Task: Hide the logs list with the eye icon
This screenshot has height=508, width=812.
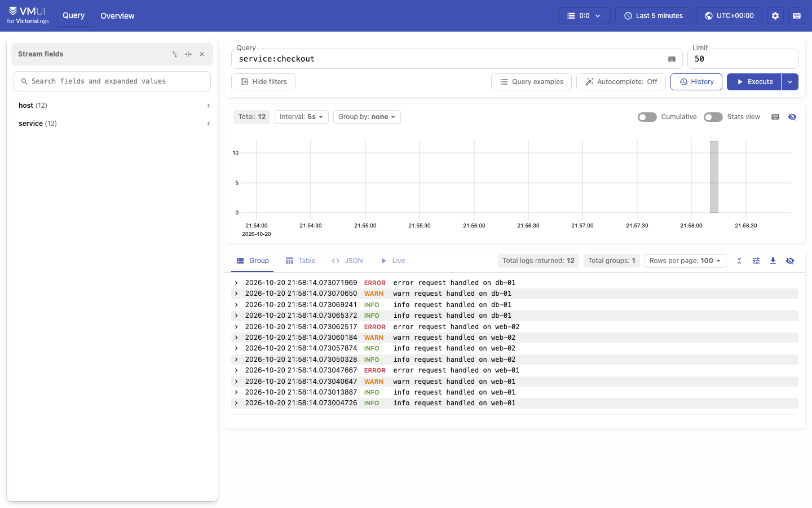Action: [790, 261]
